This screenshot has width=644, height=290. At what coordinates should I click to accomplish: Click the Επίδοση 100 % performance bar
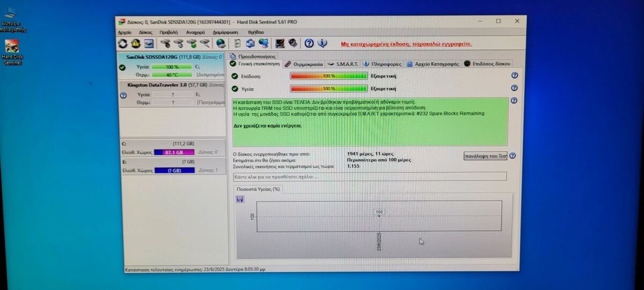(328, 76)
